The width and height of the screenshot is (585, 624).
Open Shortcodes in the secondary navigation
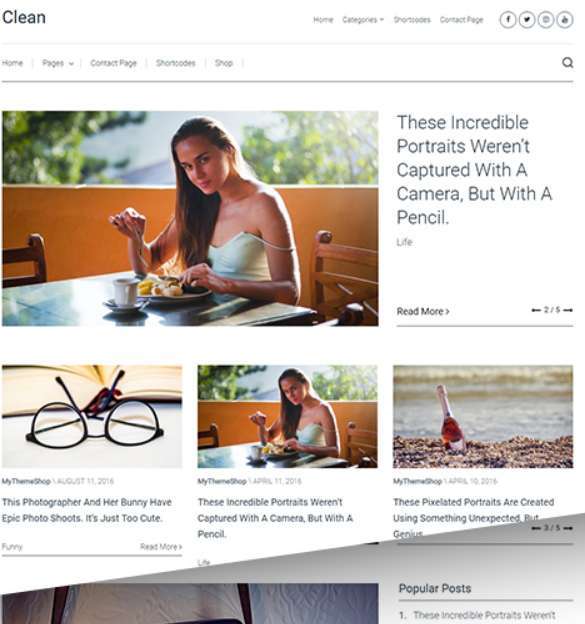(x=176, y=63)
